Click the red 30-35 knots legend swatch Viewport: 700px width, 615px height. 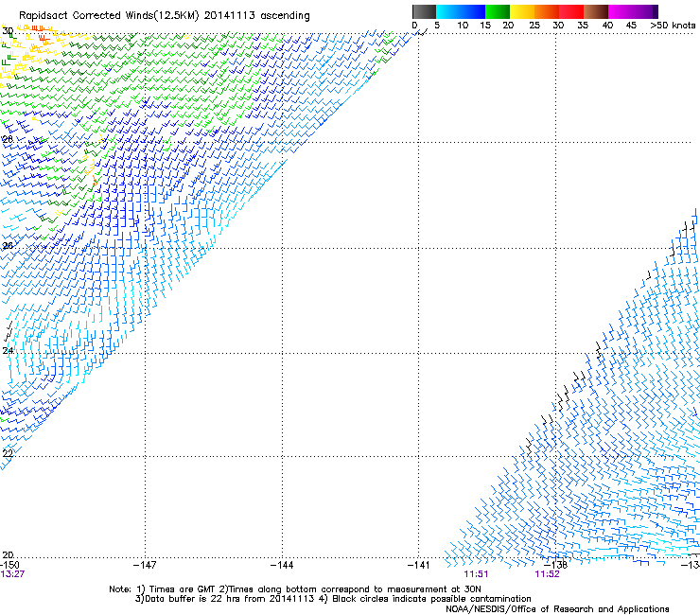(x=571, y=11)
